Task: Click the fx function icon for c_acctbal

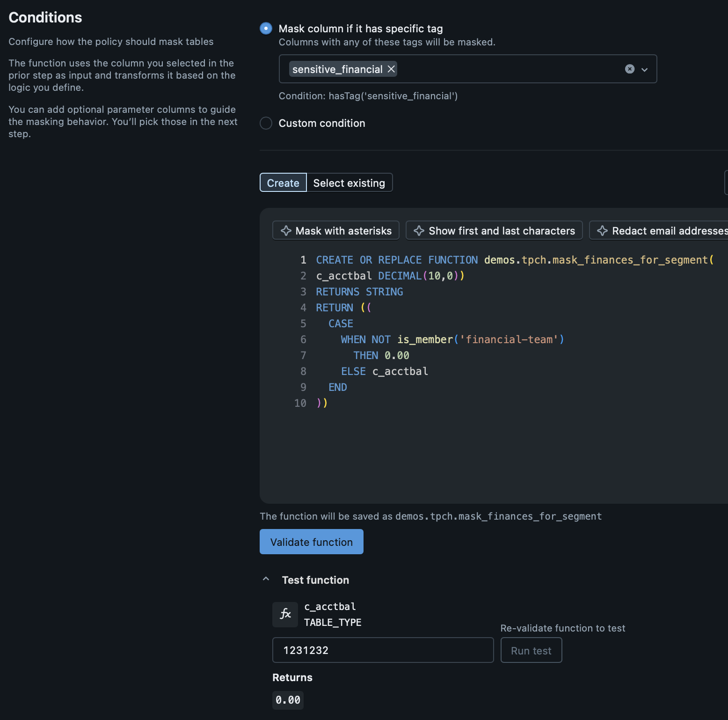Action: click(285, 614)
